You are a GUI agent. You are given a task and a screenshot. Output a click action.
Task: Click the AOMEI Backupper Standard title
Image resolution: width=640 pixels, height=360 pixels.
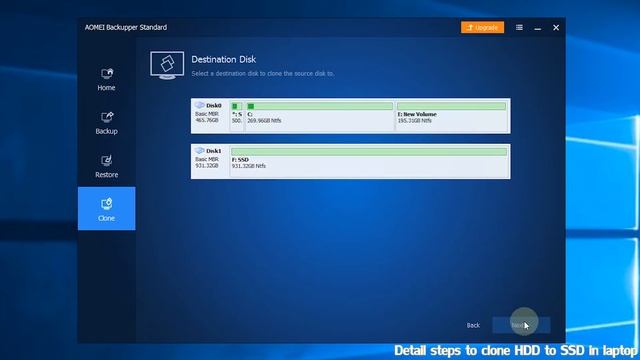tap(126, 27)
